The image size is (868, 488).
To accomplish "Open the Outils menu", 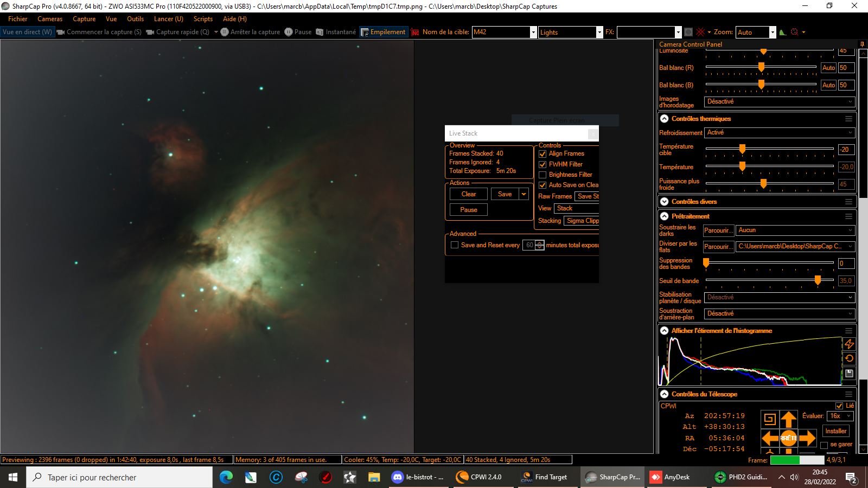I will click(x=136, y=18).
